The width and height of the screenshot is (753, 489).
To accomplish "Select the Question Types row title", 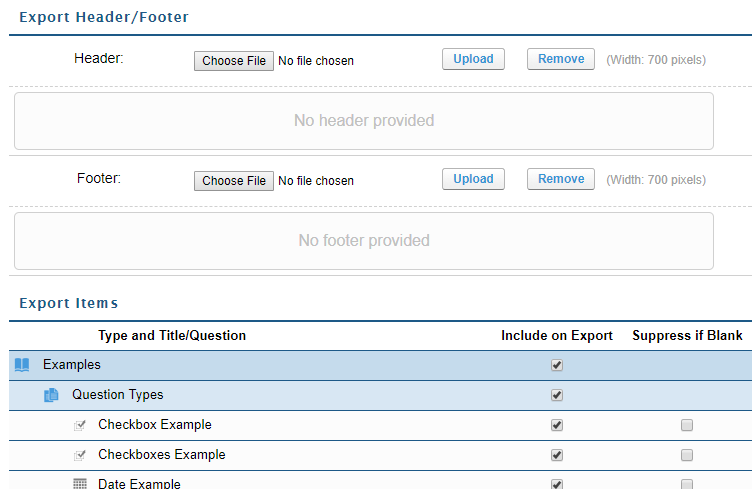I will 117,395.
